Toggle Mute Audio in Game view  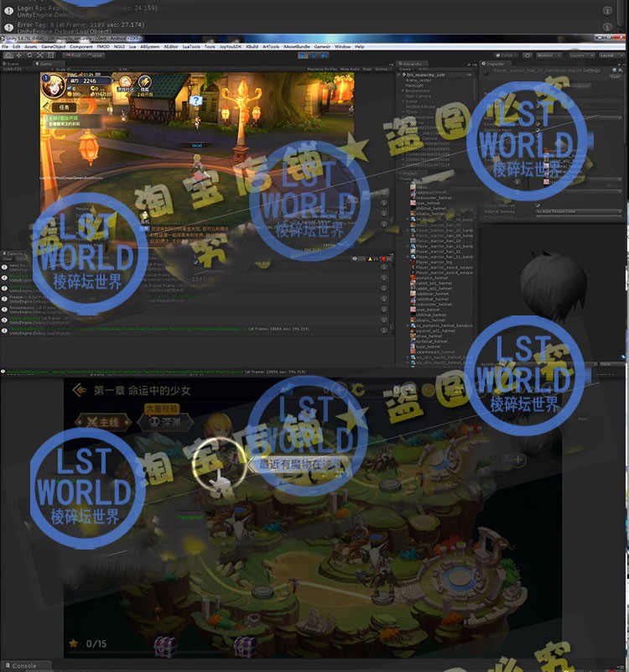point(350,70)
